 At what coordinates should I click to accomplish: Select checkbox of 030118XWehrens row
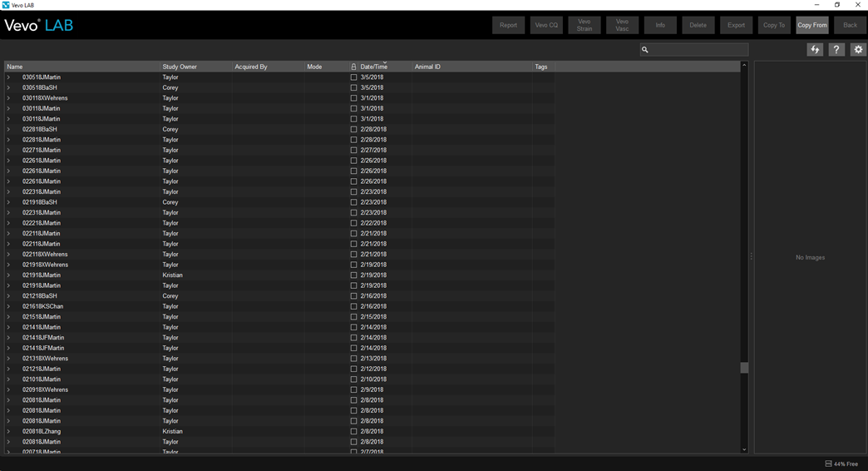(x=353, y=98)
